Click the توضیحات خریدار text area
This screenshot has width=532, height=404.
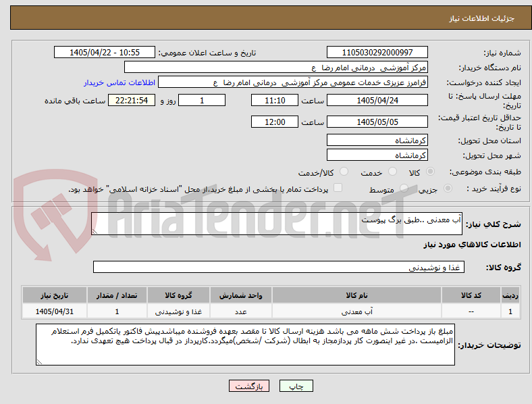click(x=245, y=345)
